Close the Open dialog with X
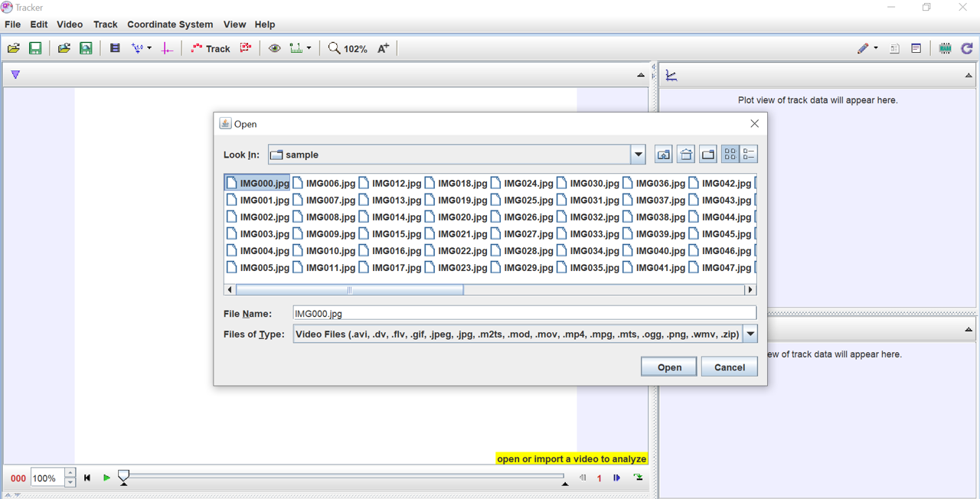 pos(754,124)
